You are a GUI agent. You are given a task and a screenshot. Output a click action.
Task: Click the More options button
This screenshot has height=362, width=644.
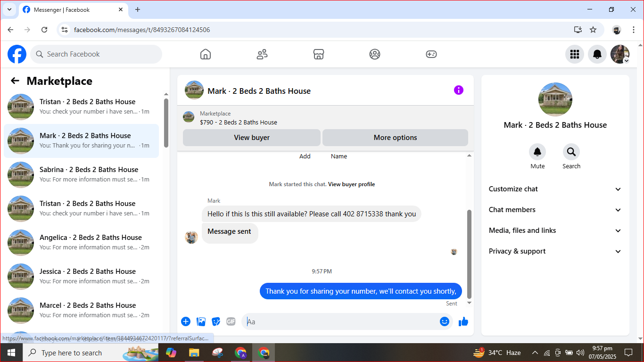[395, 138]
